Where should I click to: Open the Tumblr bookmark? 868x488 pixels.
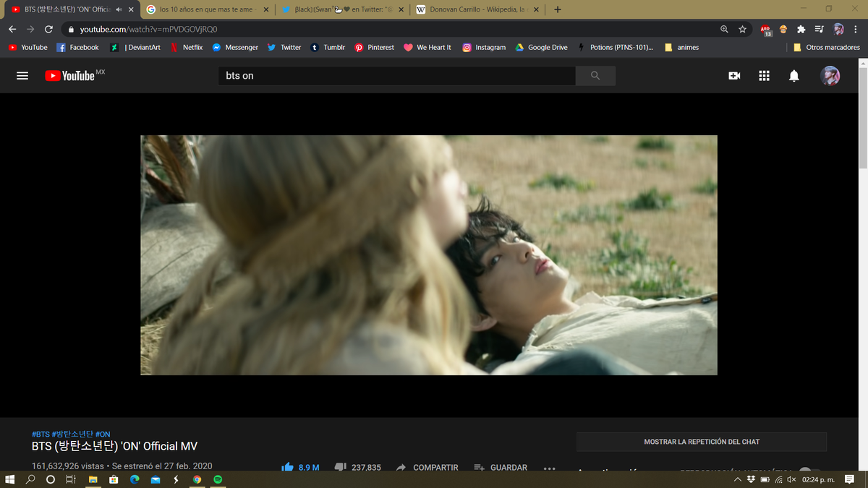coord(328,47)
